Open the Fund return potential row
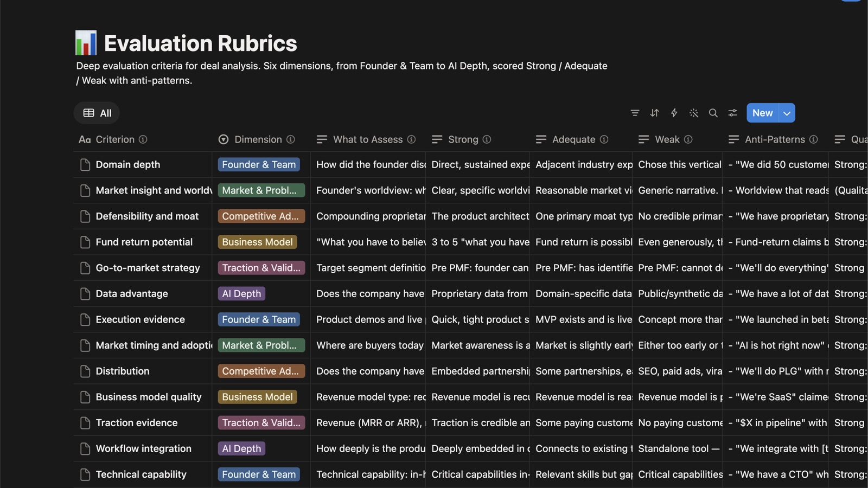The image size is (868, 488). click(x=144, y=242)
